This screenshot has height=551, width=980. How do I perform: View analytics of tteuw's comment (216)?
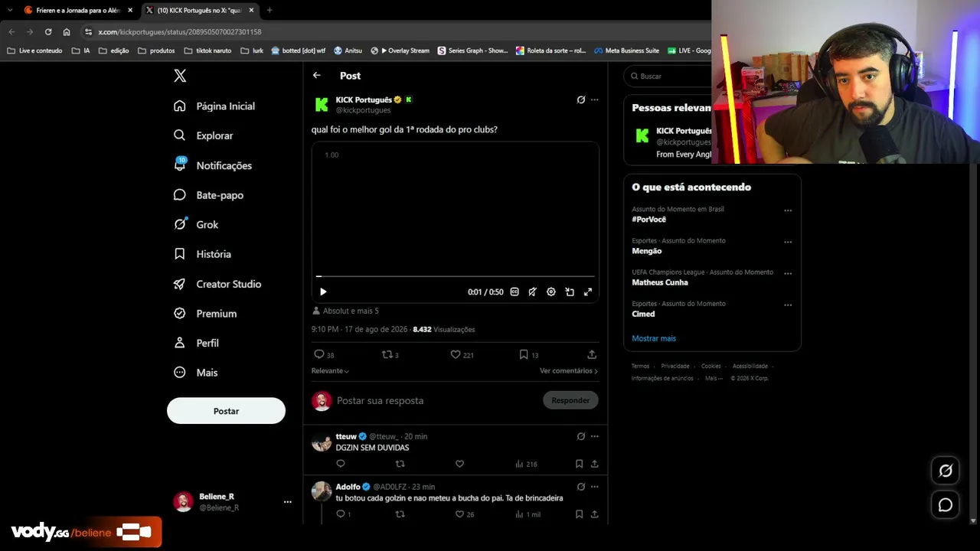click(526, 464)
